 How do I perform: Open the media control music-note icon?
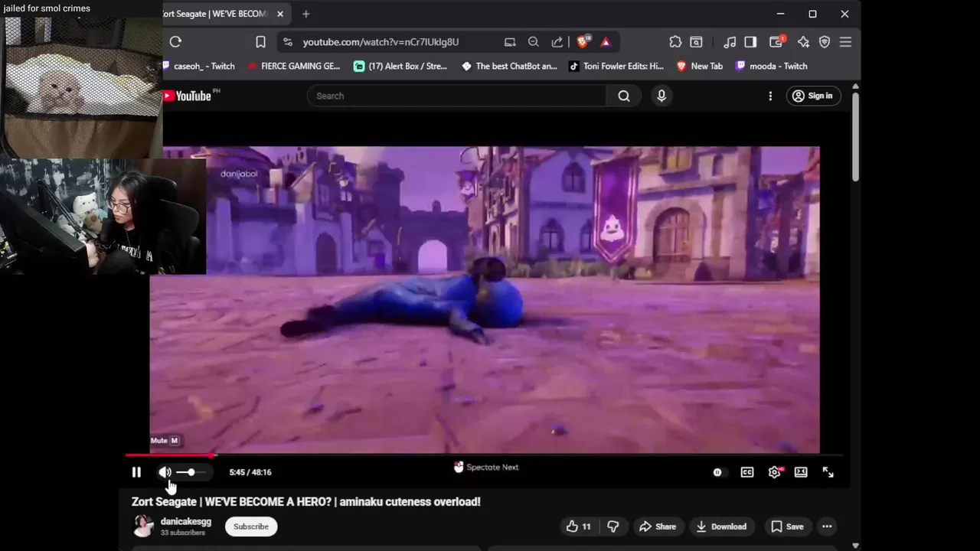tap(730, 42)
